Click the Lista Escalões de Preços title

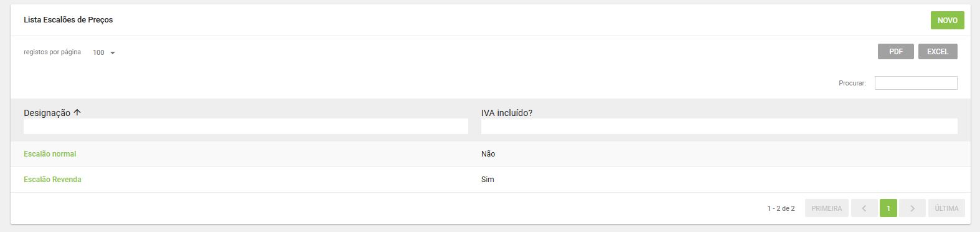[68, 20]
